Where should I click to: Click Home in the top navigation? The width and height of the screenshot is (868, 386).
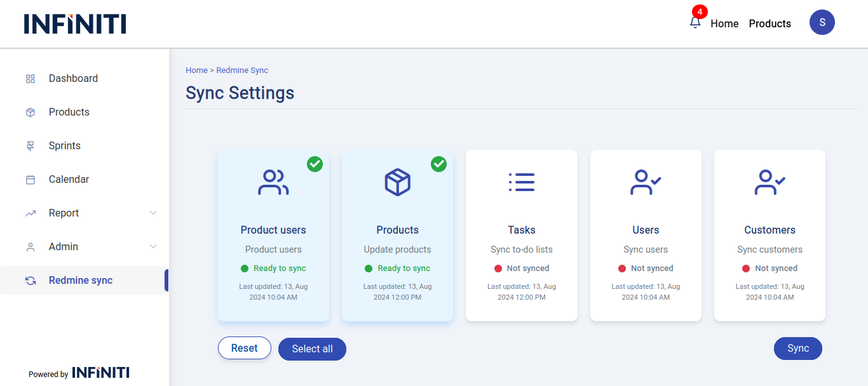(x=724, y=23)
